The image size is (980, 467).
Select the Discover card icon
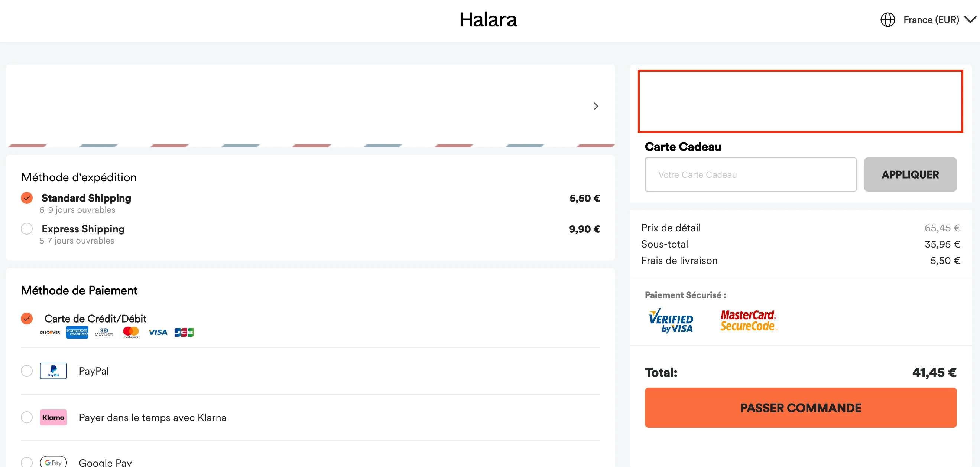pos(49,332)
